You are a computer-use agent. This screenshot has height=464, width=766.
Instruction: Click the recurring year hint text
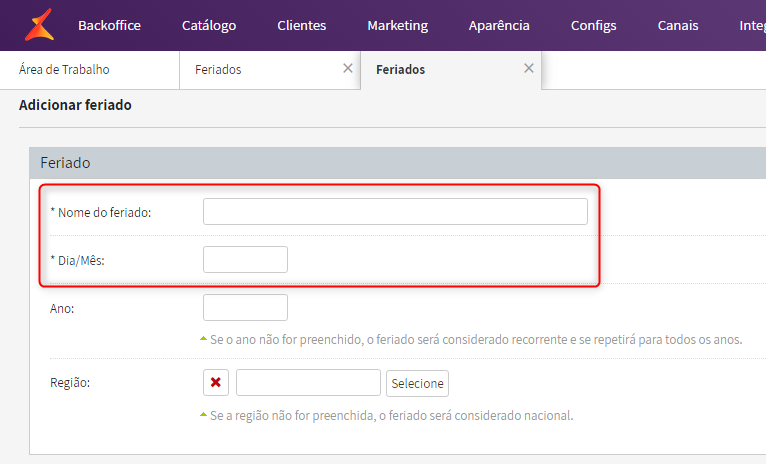[476, 339]
